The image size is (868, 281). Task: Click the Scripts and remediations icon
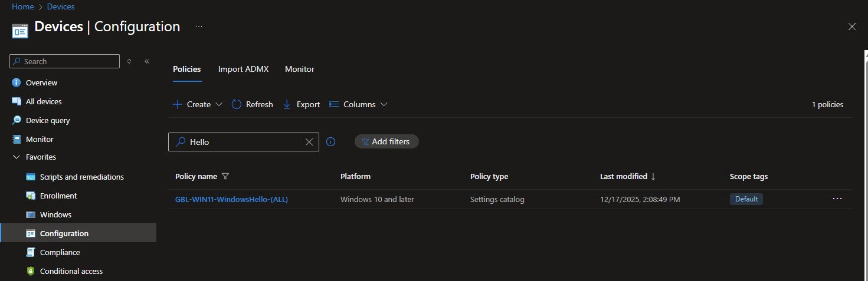click(31, 177)
